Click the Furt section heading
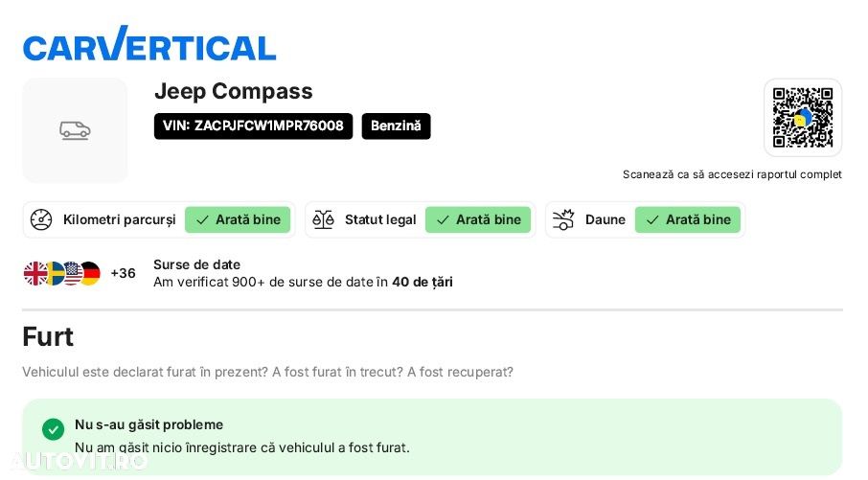This screenshot has height=480, width=868. pyautogui.click(x=48, y=336)
